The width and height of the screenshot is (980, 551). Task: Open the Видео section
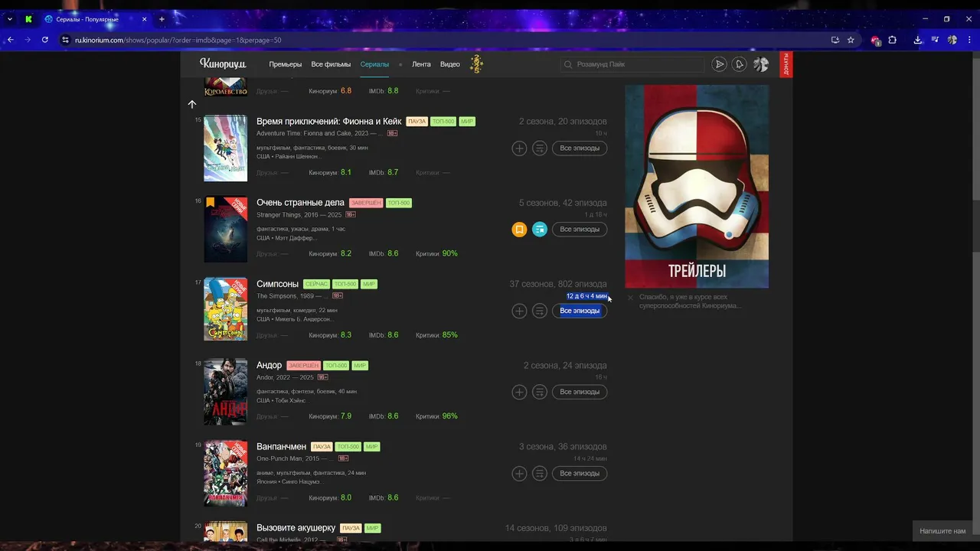point(450,64)
